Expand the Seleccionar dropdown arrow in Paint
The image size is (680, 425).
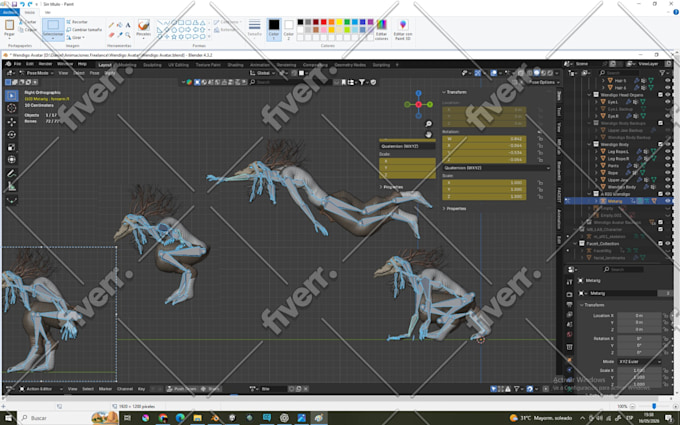click(x=53, y=39)
